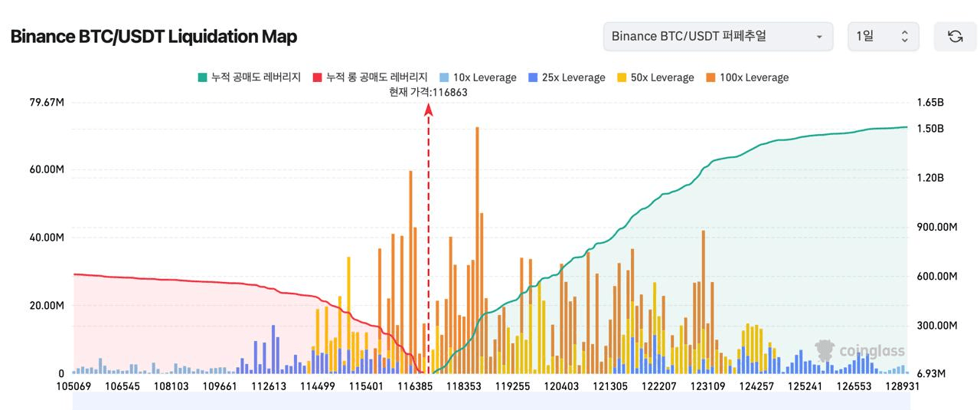Click the right axis value 6.93M
This screenshot has height=410, width=980.
click(x=930, y=373)
